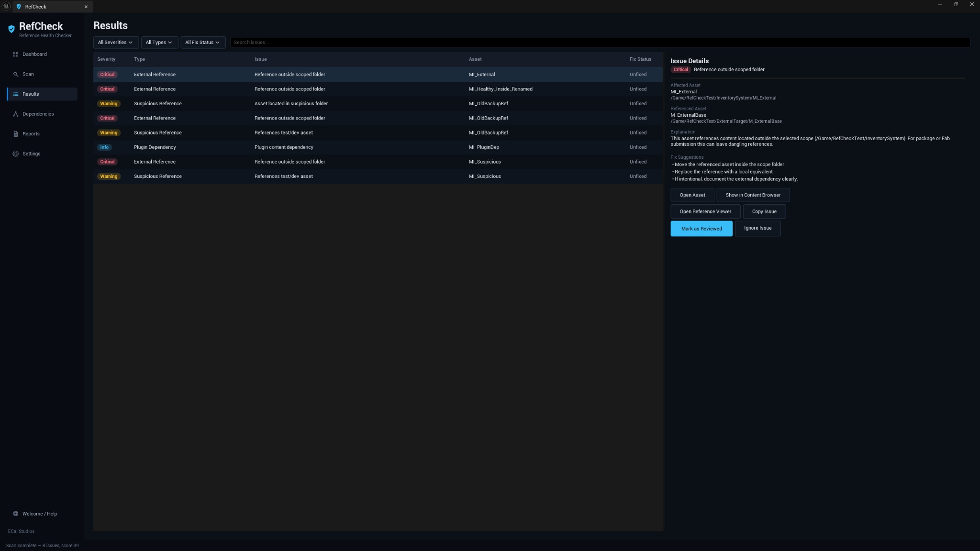The height and width of the screenshot is (551, 980).
Task: Open the All Fix Status dropdown
Action: (x=203, y=43)
